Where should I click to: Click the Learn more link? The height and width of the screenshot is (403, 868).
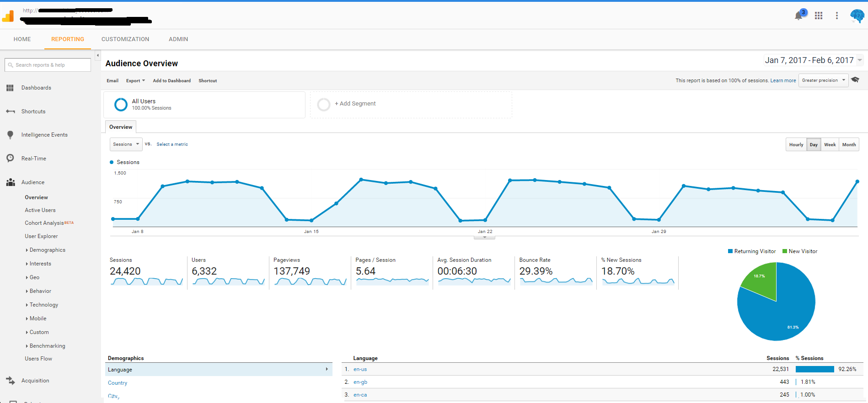click(x=783, y=80)
